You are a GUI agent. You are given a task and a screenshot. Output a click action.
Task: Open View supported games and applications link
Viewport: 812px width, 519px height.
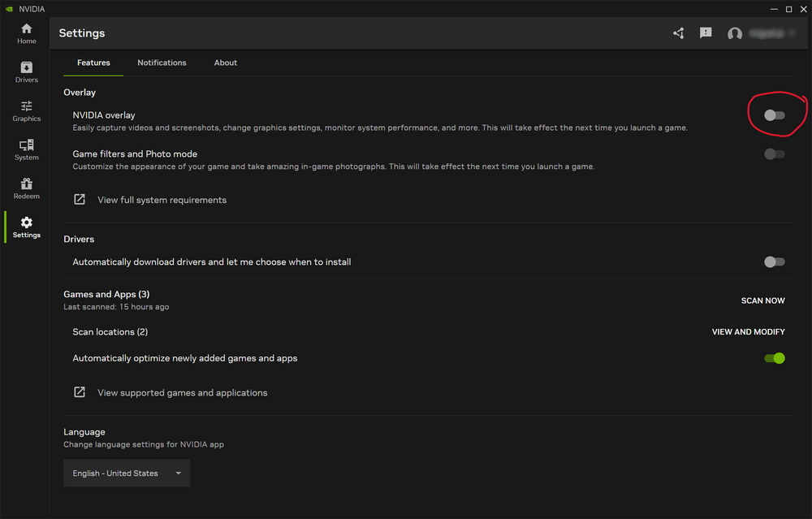pyautogui.click(x=182, y=393)
